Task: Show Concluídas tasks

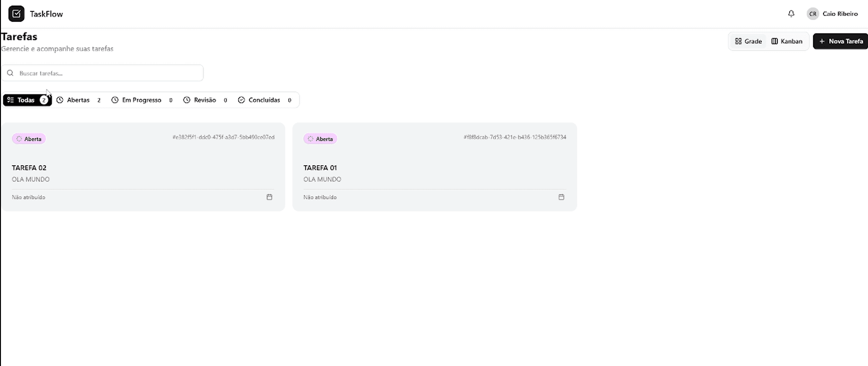Action: pyautogui.click(x=264, y=100)
